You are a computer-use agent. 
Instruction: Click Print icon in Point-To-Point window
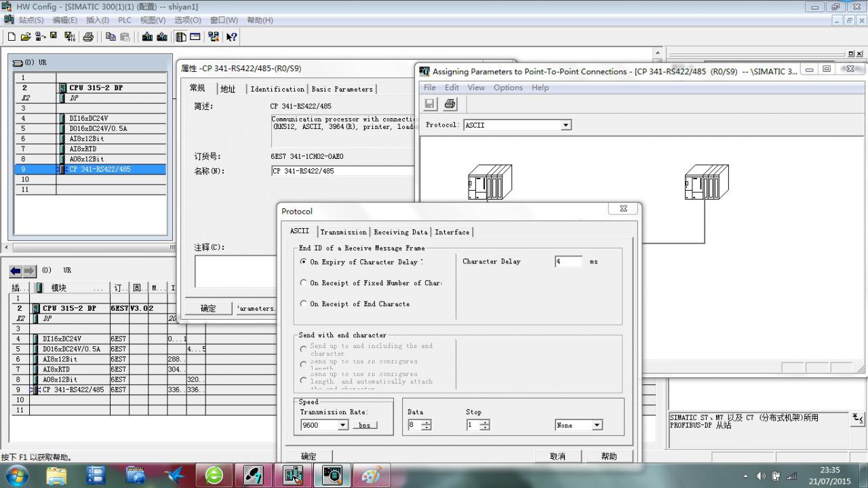[x=450, y=104]
